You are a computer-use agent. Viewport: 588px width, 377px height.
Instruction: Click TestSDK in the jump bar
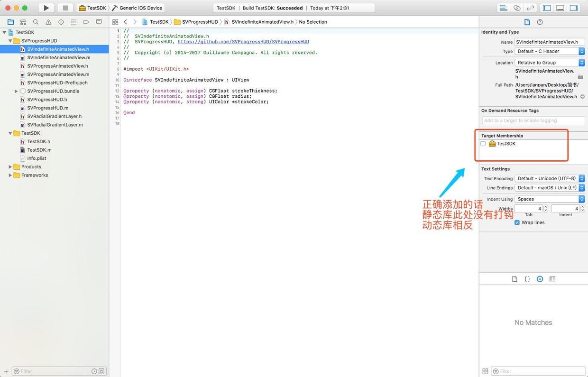pyautogui.click(x=156, y=22)
